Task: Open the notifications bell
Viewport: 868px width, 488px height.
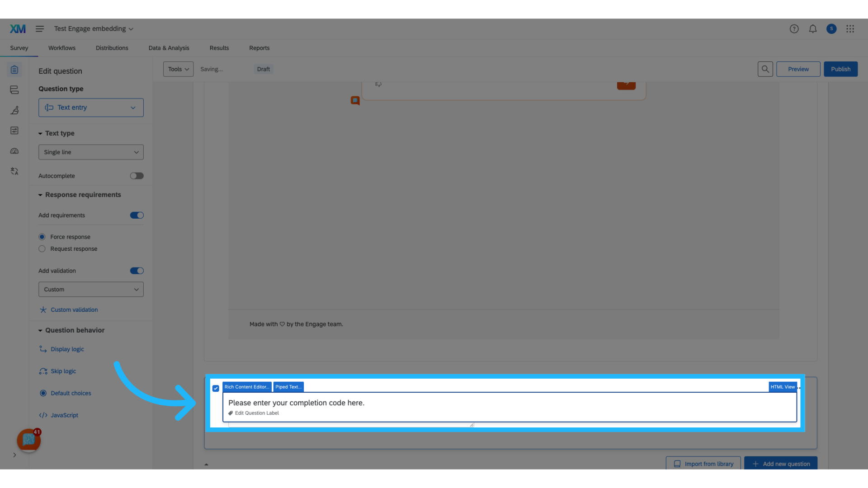Action: [813, 29]
